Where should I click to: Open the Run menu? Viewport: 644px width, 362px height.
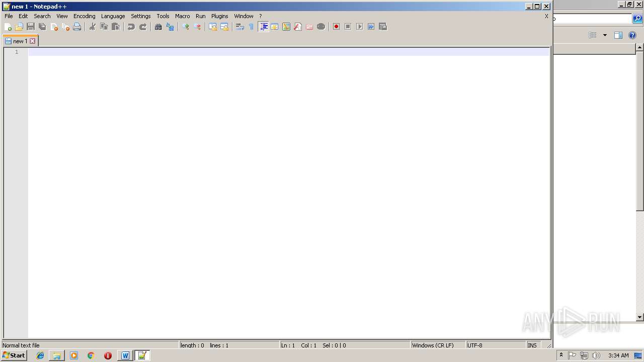pos(201,16)
